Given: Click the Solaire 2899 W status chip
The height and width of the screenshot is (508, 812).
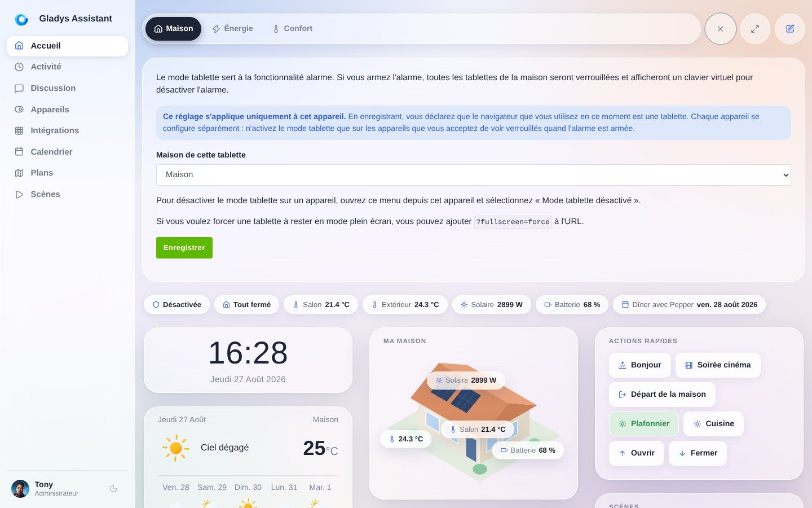Looking at the screenshot, I should (492, 305).
